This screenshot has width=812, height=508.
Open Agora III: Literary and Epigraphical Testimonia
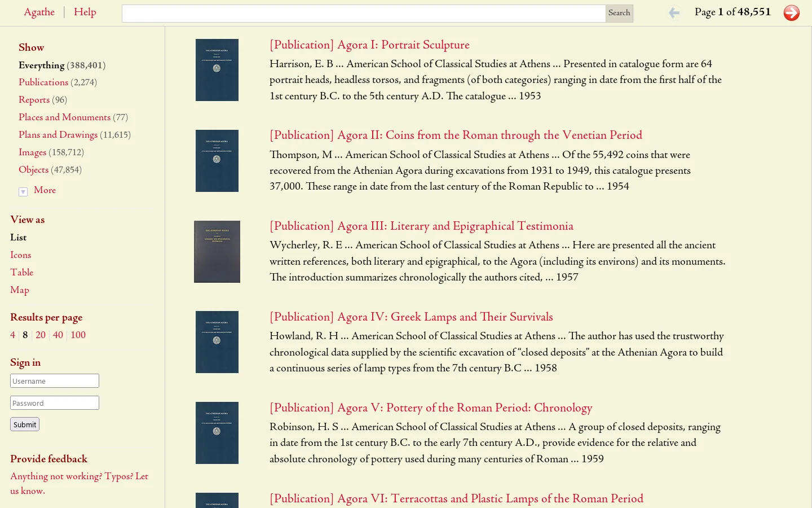(x=421, y=226)
